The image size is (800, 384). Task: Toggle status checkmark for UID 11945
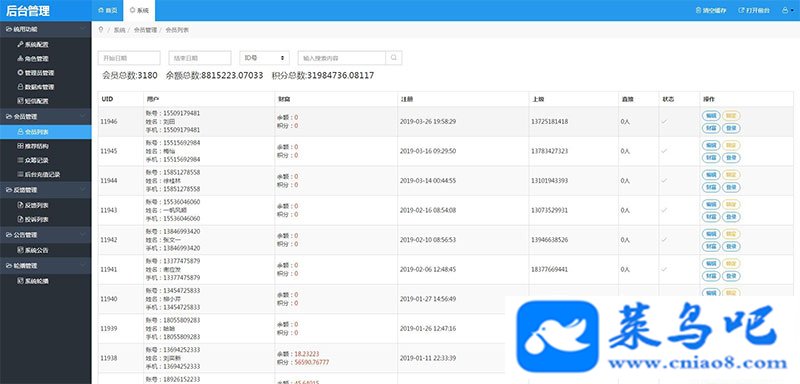tap(664, 151)
